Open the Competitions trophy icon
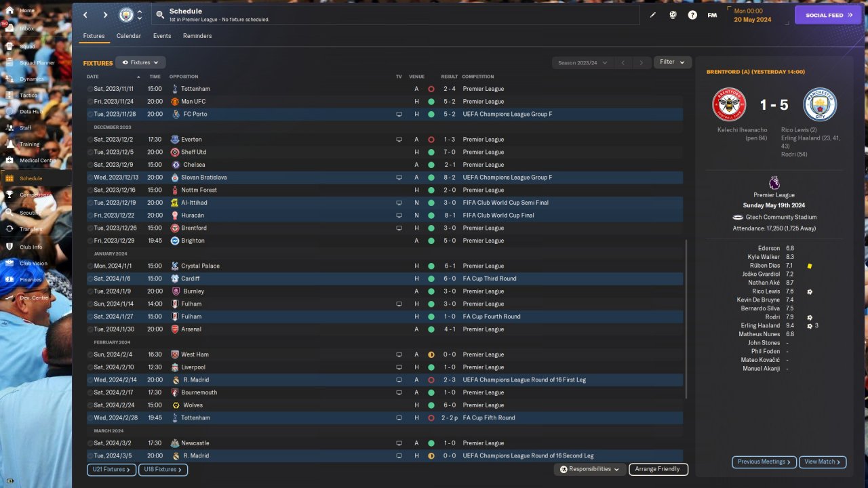This screenshot has height=488, width=868. tap(9, 195)
